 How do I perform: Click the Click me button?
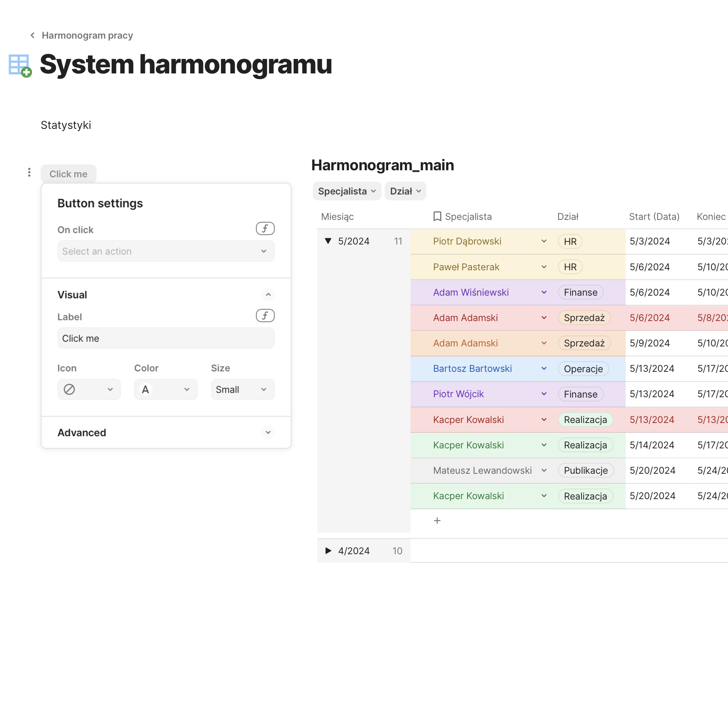pyautogui.click(x=68, y=174)
